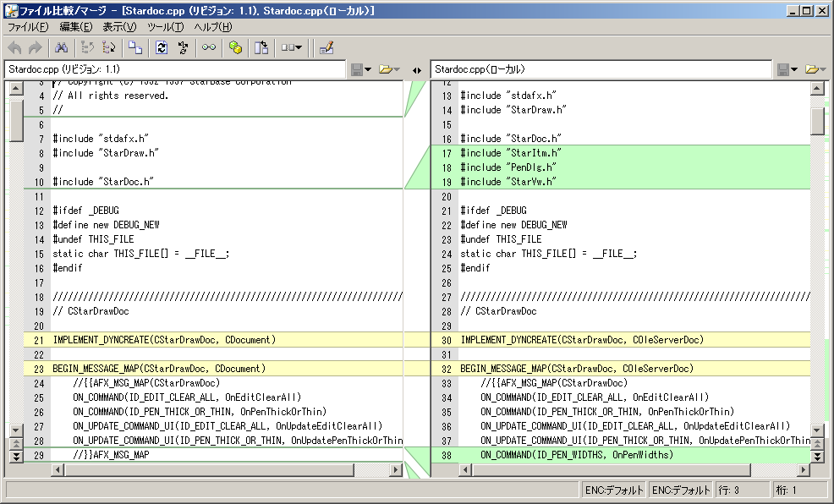The height and width of the screenshot is (504, 834).
Task: Click the left pane double-up arrow button
Action: [16, 443]
